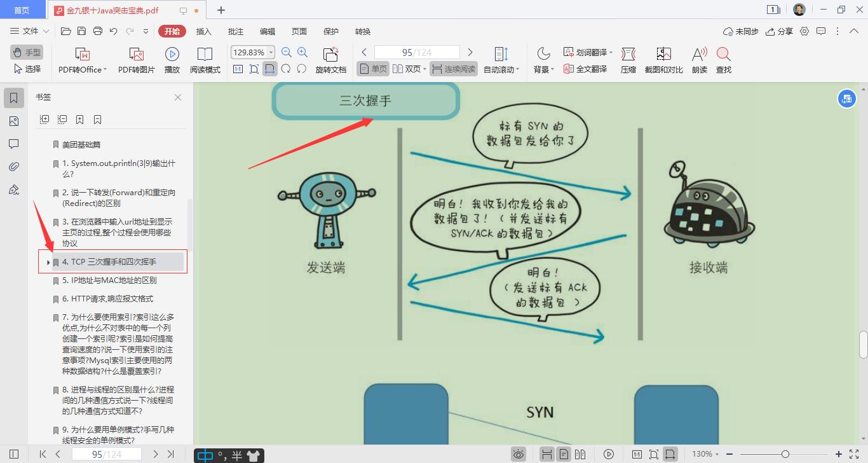Switch to 转换 tab
This screenshot has width=868, height=463.
[363, 31]
